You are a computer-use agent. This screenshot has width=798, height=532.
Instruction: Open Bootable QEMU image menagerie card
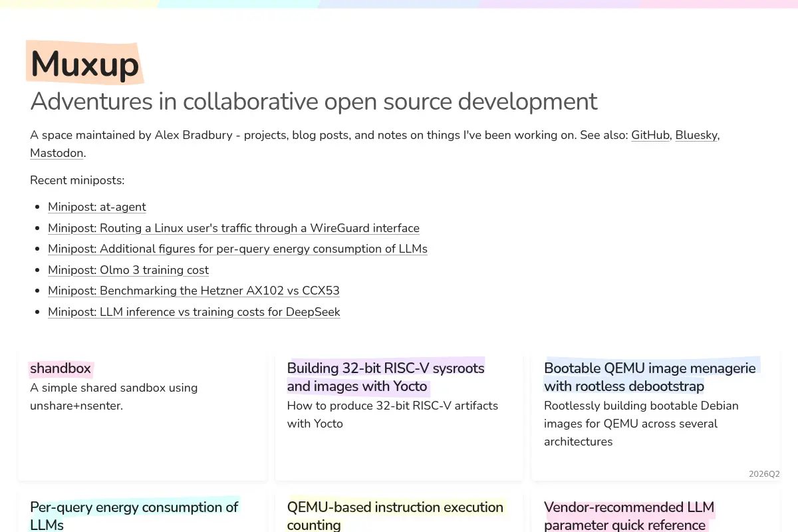coord(650,377)
